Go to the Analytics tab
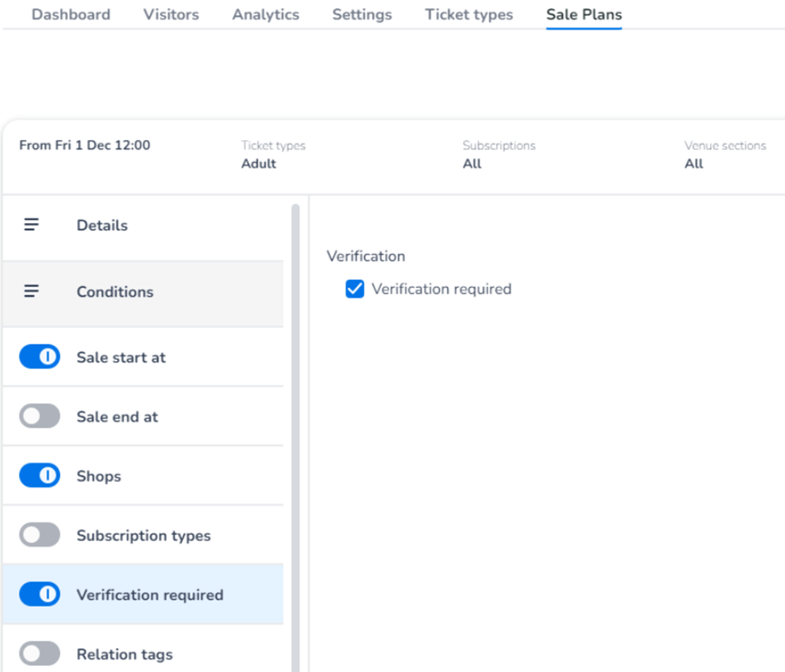Viewport: 785px width, 672px height. tap(266, 14)
